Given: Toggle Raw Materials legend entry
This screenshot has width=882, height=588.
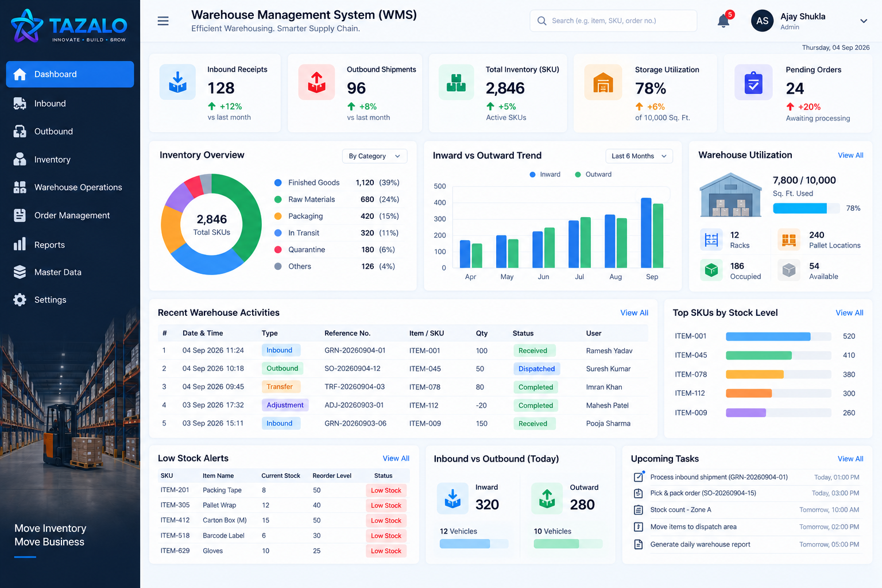Looking at the screenshot, I should (336, 199).
